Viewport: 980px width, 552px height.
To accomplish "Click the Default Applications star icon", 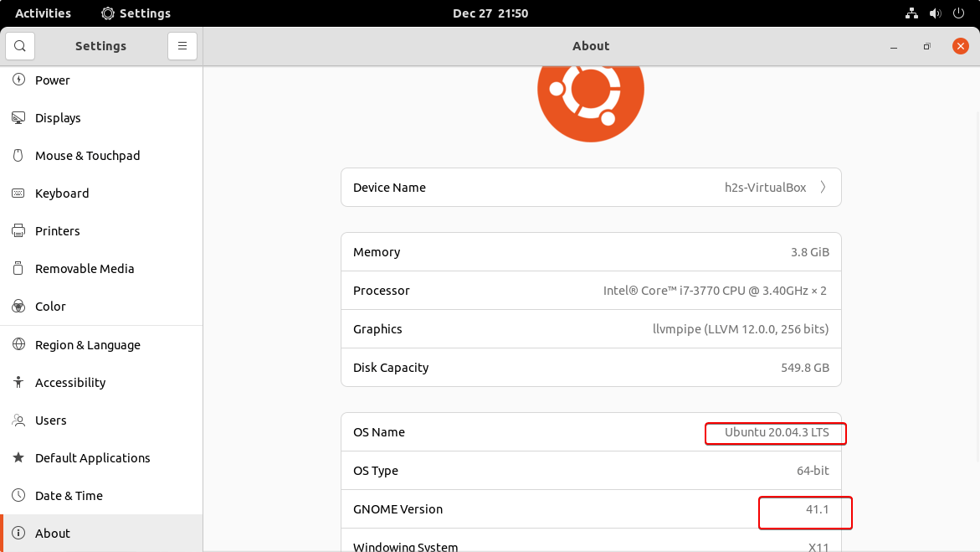I will 18,457.
